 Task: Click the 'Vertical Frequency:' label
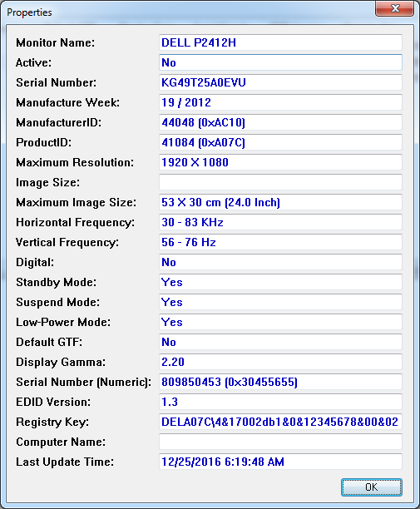[x=67, y=243]
